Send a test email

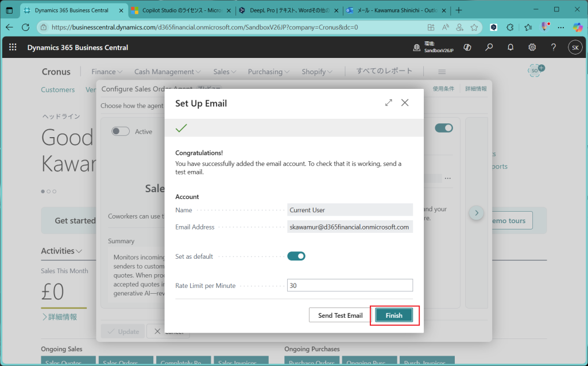pos(340,316)
